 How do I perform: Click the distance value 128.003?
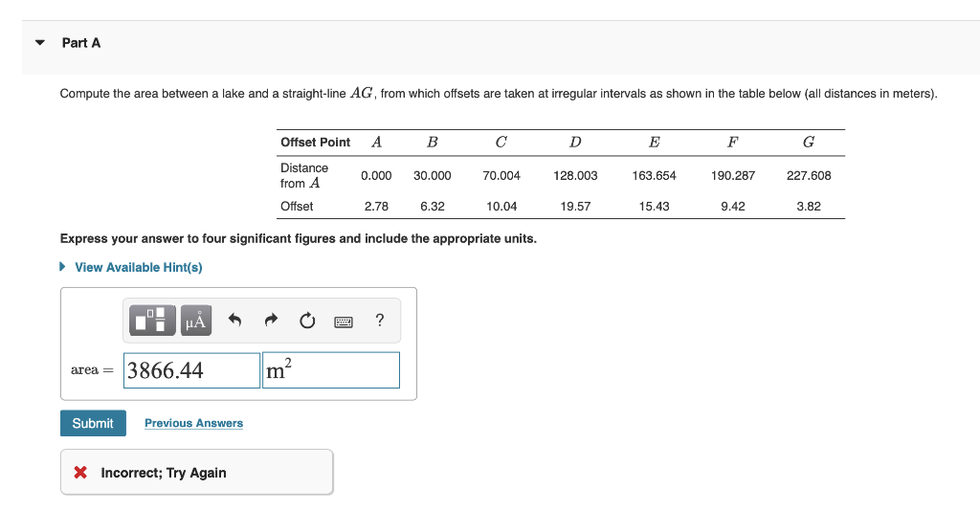tap(575, 175)
